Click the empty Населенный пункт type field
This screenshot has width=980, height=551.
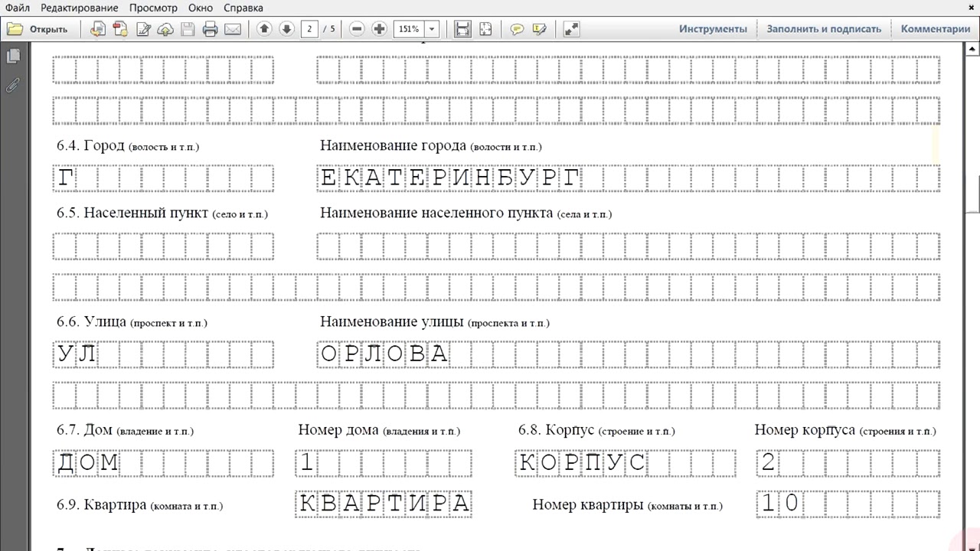[x=163, y=246]
